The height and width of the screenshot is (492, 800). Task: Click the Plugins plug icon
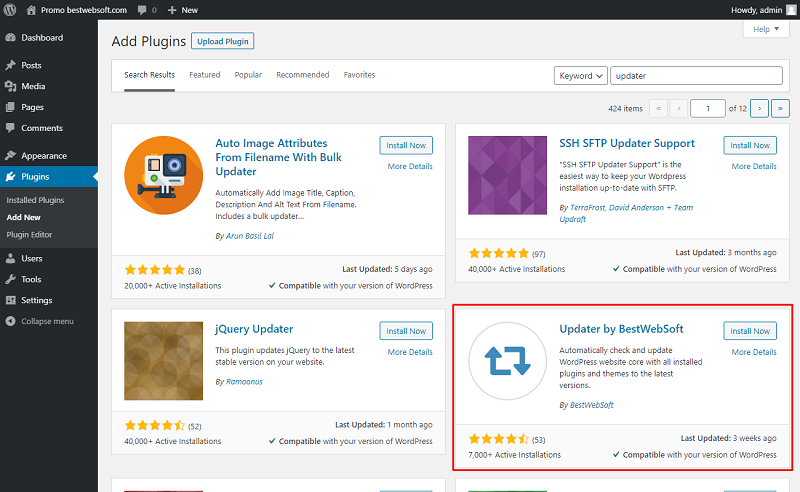click(10, 177)
